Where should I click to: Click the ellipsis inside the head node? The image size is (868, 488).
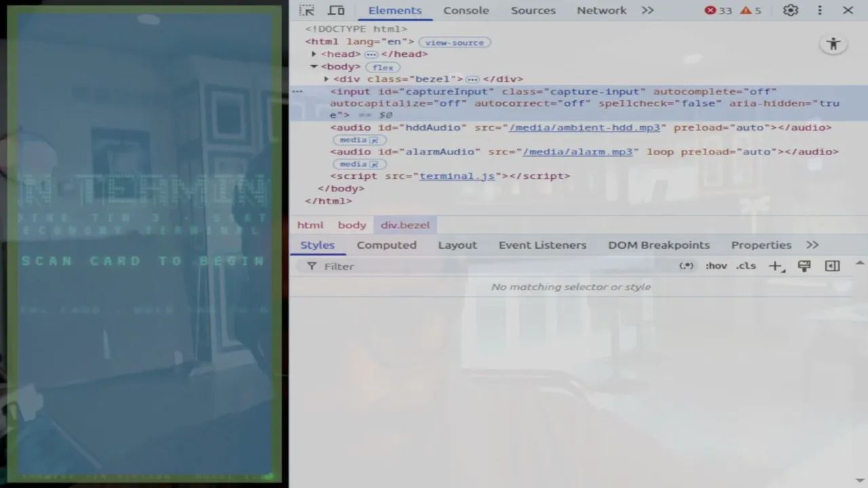371,54
